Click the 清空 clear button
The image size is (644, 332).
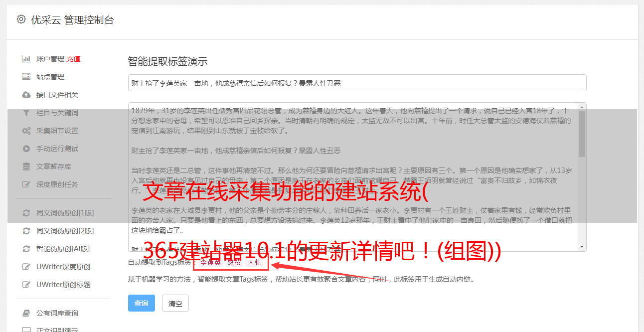(x=175, y=303)
